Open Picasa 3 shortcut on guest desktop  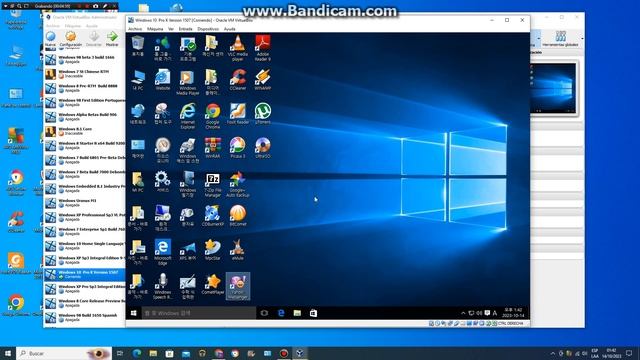(238, 148)
